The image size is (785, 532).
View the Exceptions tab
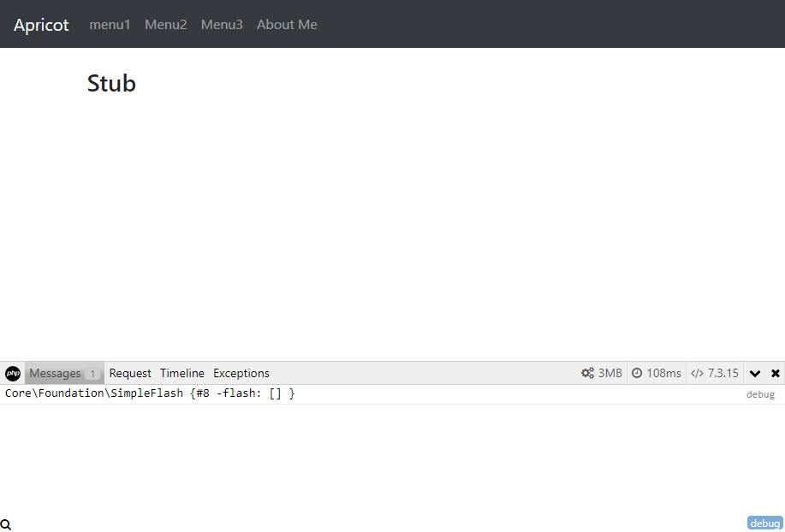point(241,374)
